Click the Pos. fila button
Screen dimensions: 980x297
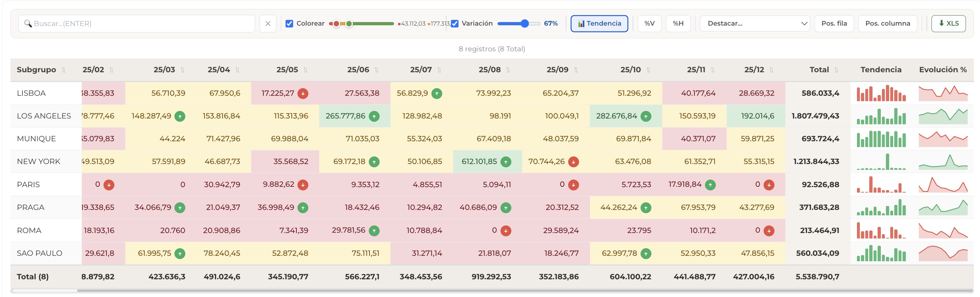click(x=834, y=23)
